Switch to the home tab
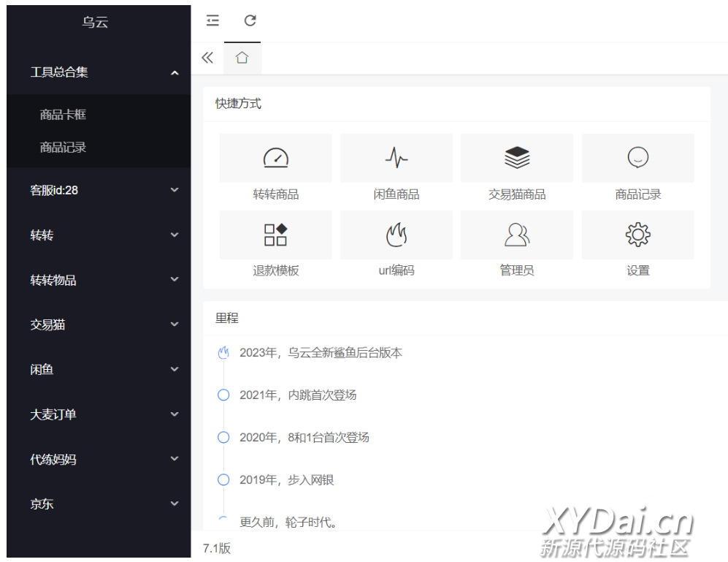Viewport: 728px width, 562px height. 242,58
